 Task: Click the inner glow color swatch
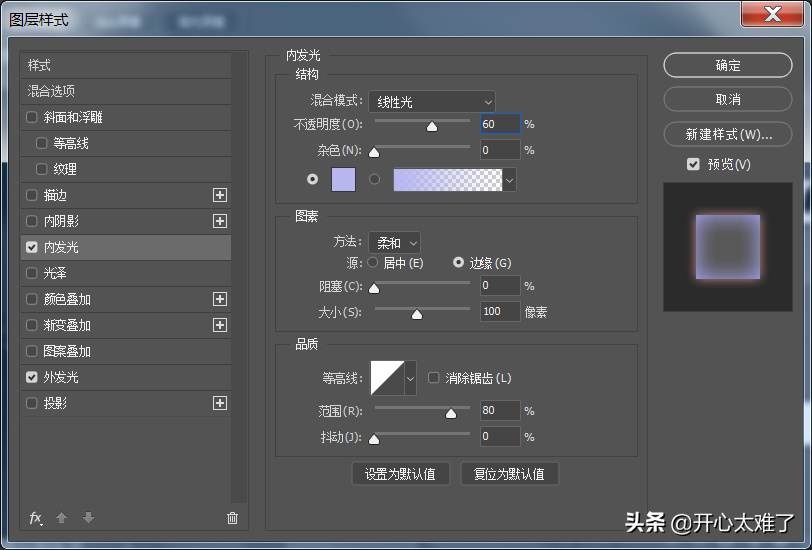click(x=343, y=179)
